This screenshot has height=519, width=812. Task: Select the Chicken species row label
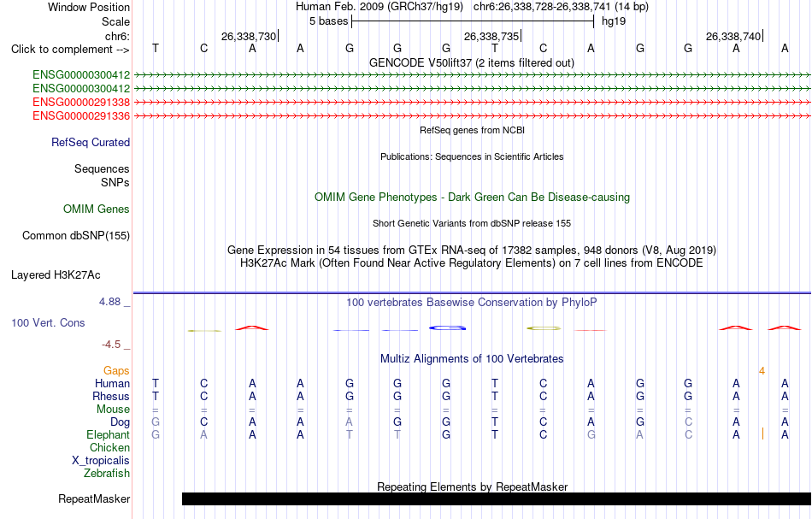(x=109, y=447)
